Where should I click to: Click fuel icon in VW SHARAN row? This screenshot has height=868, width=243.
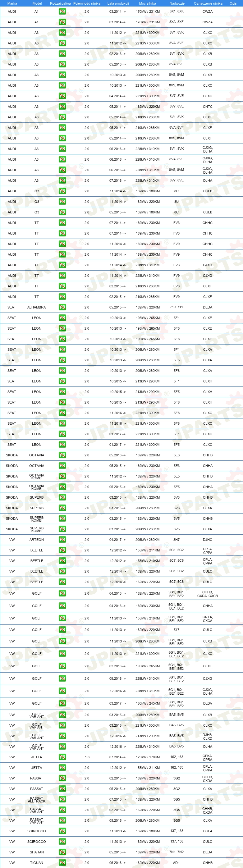point(62,852)
